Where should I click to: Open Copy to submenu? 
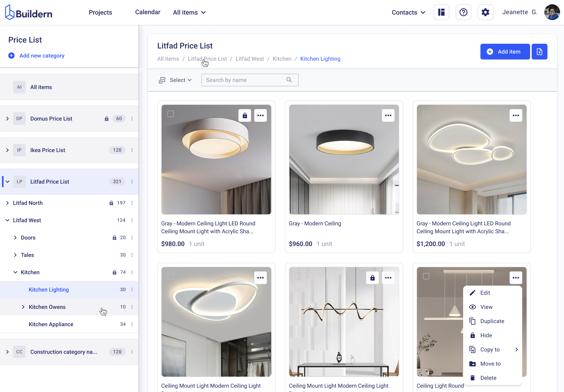(x=492, y=349)
